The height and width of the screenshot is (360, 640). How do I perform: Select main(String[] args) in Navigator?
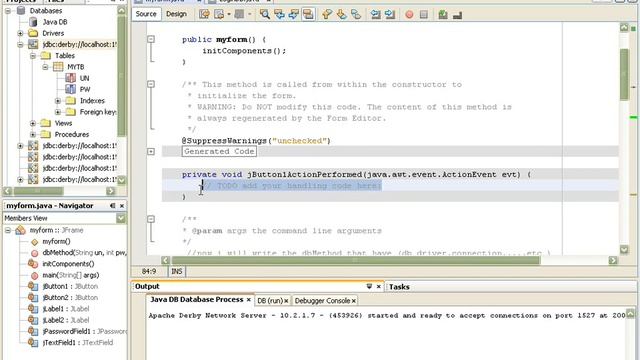tap(71, 275)
